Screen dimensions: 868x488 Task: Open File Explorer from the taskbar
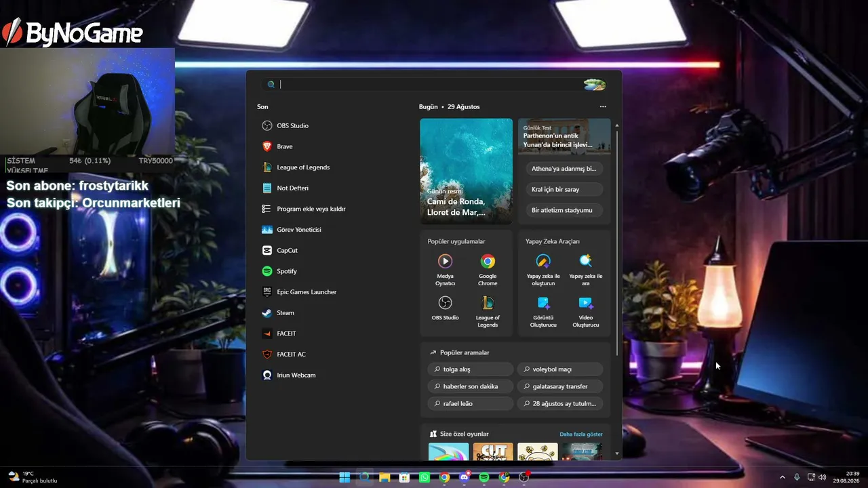pos(384,477)
